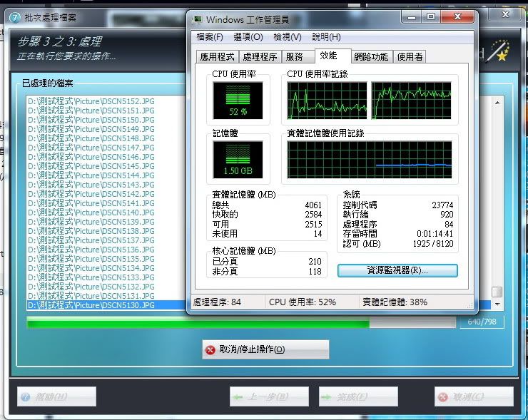Image resolution: width=528 pixels, height=420 pixels.
Task: Click the green forward arrow on 完成 button
Action: [x=326, y=397]
